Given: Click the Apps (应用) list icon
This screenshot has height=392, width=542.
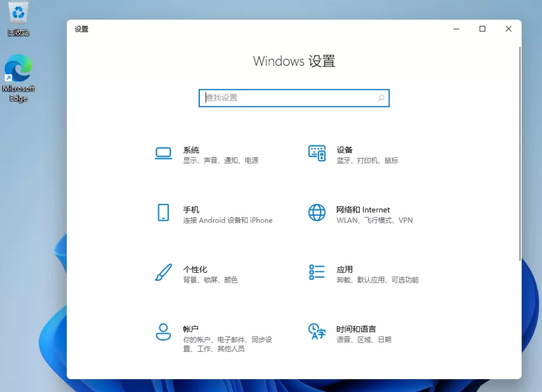Looking at the screenshot, I should click(x=317, y=272).
